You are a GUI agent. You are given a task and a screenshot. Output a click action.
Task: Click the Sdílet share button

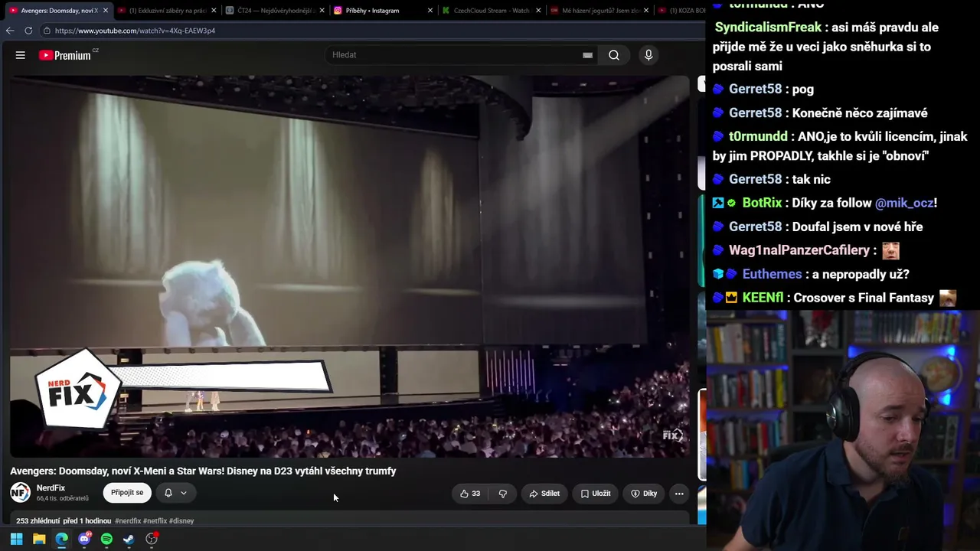544,494
